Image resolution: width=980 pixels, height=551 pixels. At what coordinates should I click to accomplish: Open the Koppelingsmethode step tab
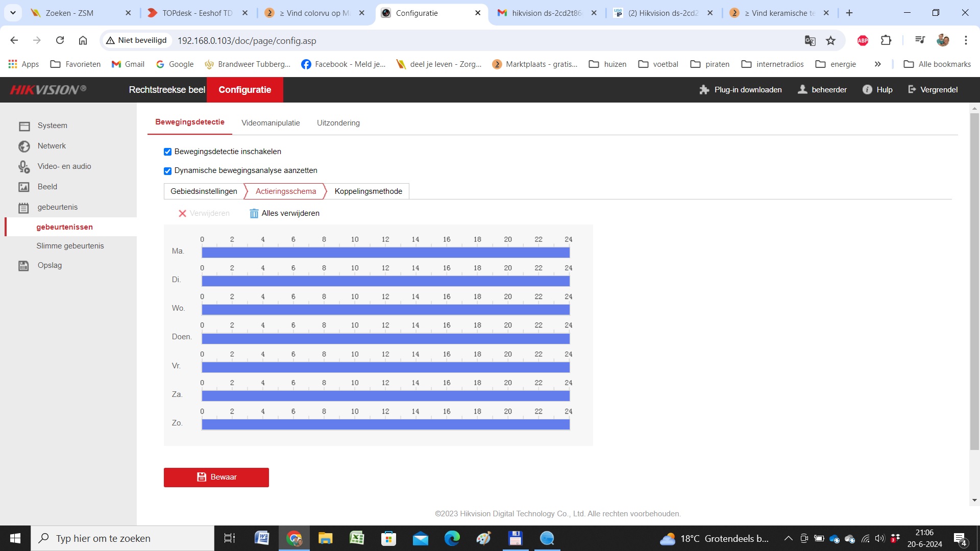pos(368,191)
